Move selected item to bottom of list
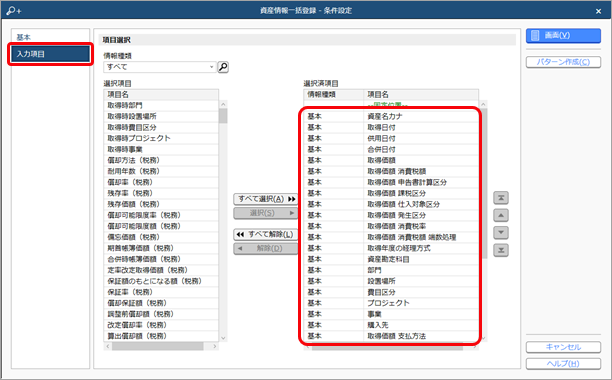 click(x=501, y=250)
